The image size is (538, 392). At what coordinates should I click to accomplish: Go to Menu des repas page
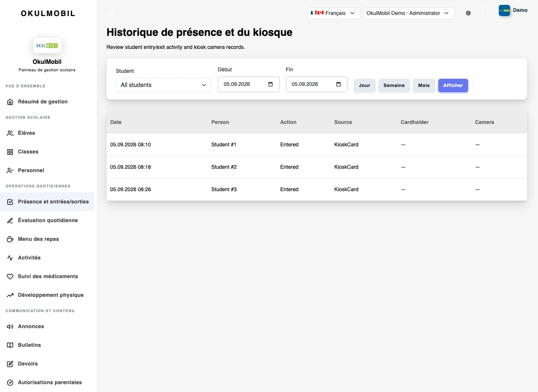pos(47,239)
